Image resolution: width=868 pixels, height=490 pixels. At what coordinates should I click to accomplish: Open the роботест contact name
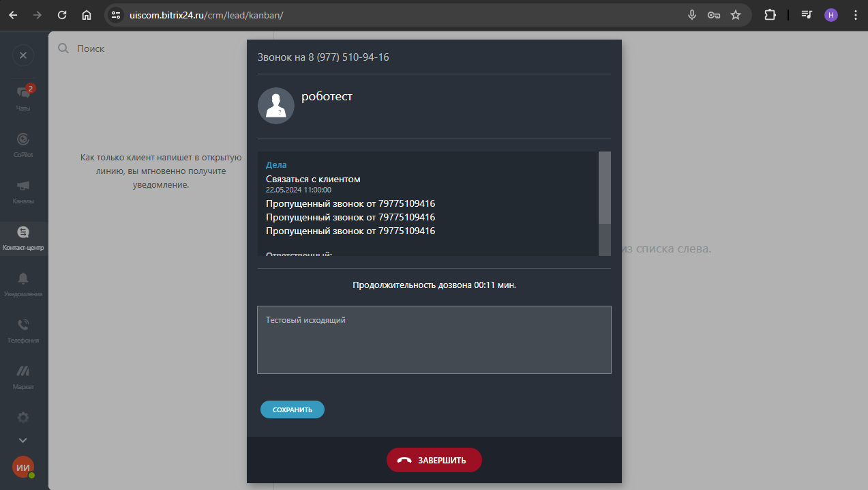pos(327,96)
